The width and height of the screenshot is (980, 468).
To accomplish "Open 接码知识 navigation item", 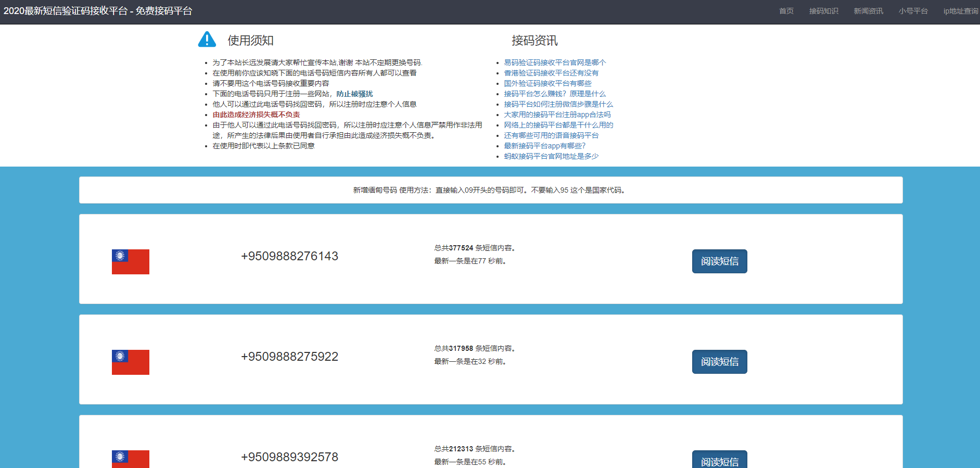I will [x=824, y=11].
